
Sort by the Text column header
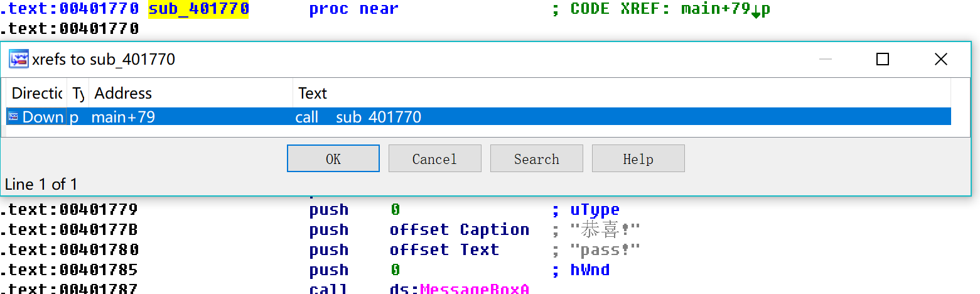(622, 93)
